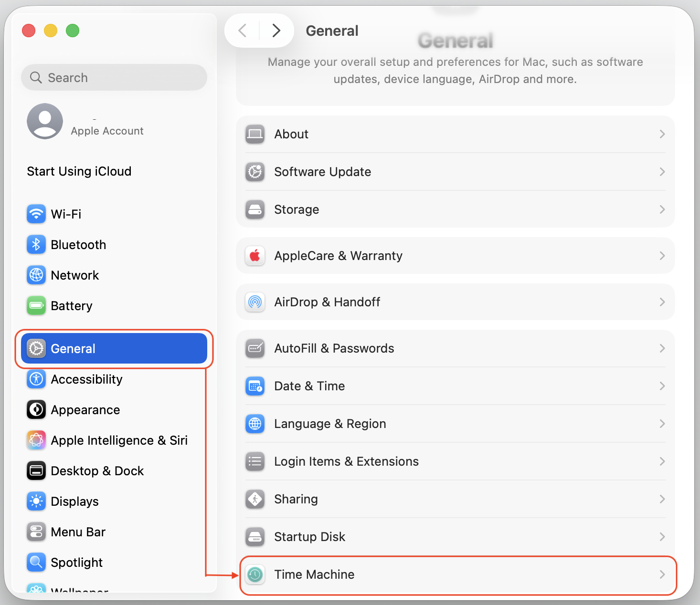Click the Apple Intelligence & Siri icon
This screenshot has width=700, height=605.
[x=36, y=440]
